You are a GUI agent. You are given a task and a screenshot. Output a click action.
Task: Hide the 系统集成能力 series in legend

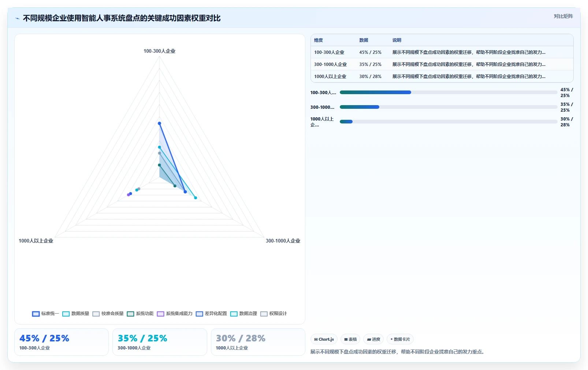click(175, 314)
